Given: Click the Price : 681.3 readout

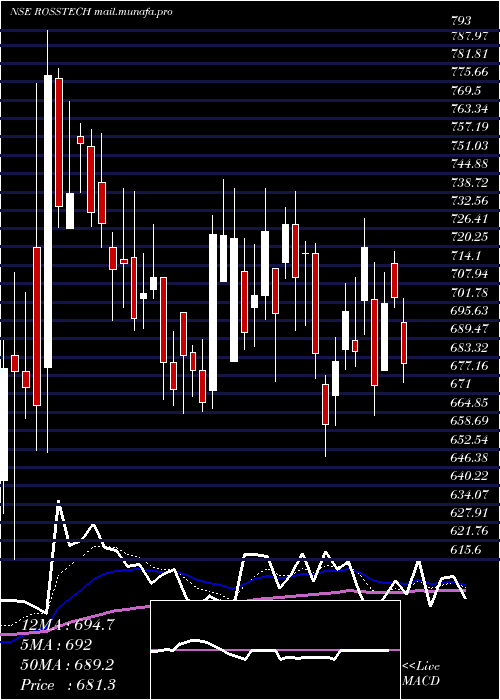Looking at the screenshot, I should pos(68,684).
